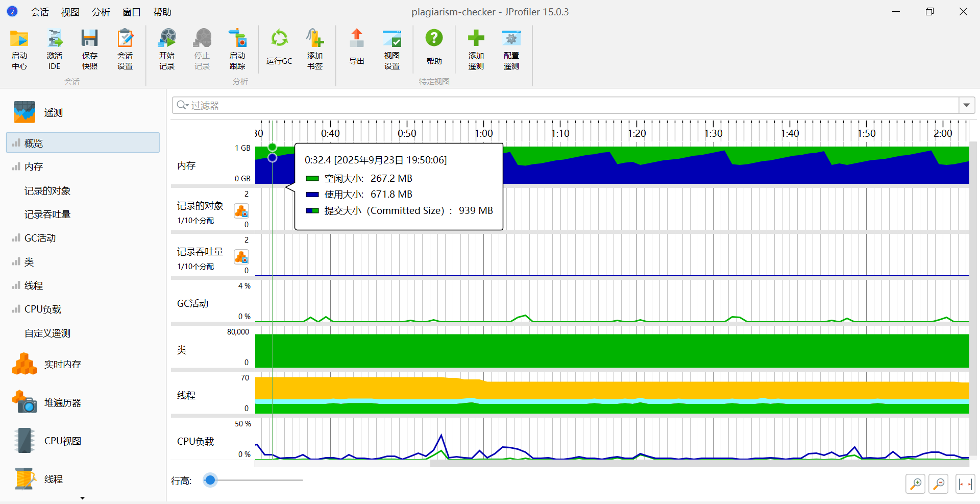The width and height of the screenshot is (980, 504).
Task: Open the 线程 threads section with spool icon
Action: [39, 479]
